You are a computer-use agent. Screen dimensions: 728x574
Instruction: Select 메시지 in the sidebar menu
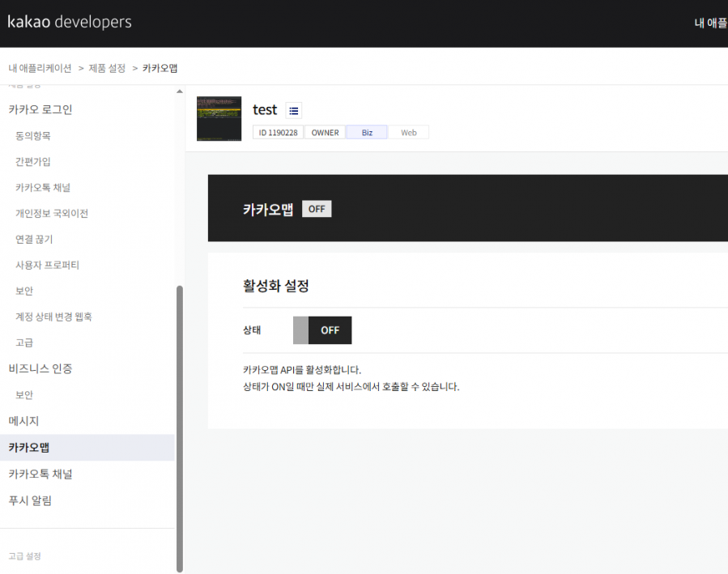23,421
